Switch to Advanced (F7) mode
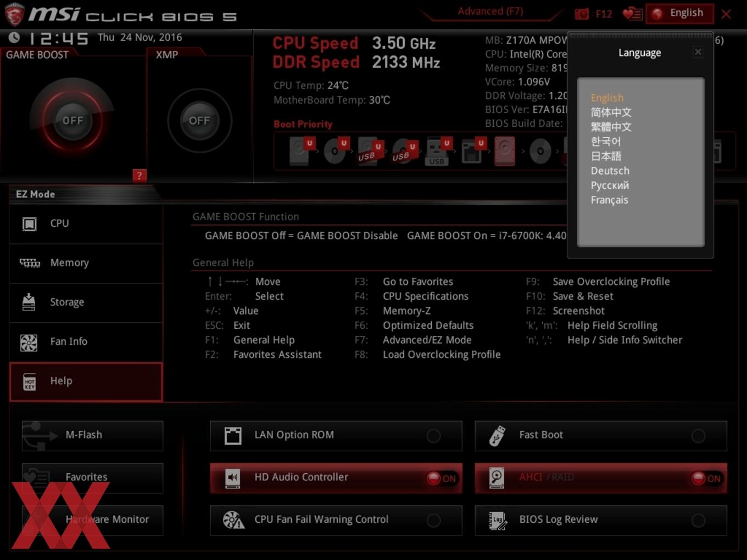 (490, 11)
